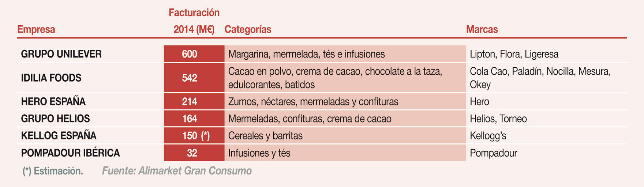
Task: Select the Marcas column header
Action: (x=482, y=29)
